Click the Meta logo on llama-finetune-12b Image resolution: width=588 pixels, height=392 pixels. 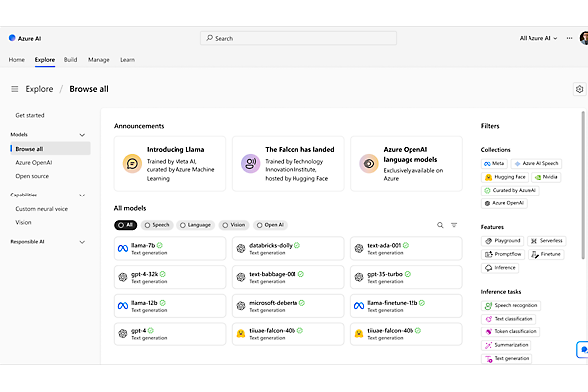click(x=359, y=306)
